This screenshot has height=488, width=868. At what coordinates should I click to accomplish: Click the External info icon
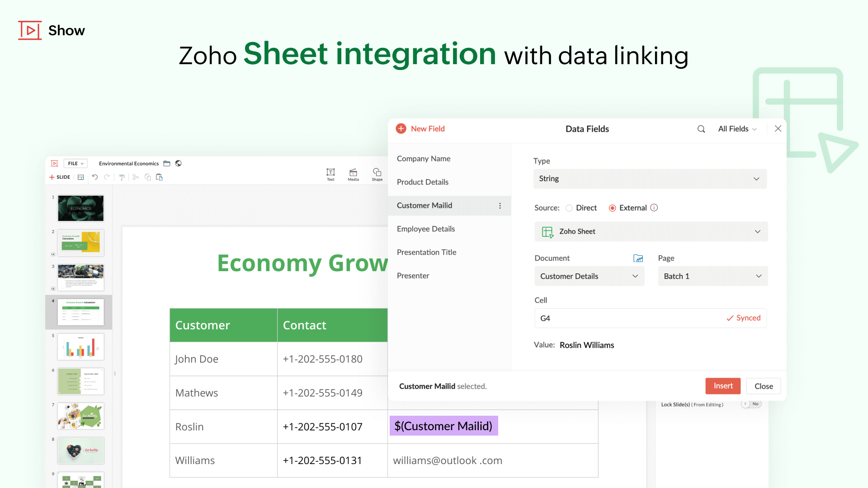(x=654, y=207)
